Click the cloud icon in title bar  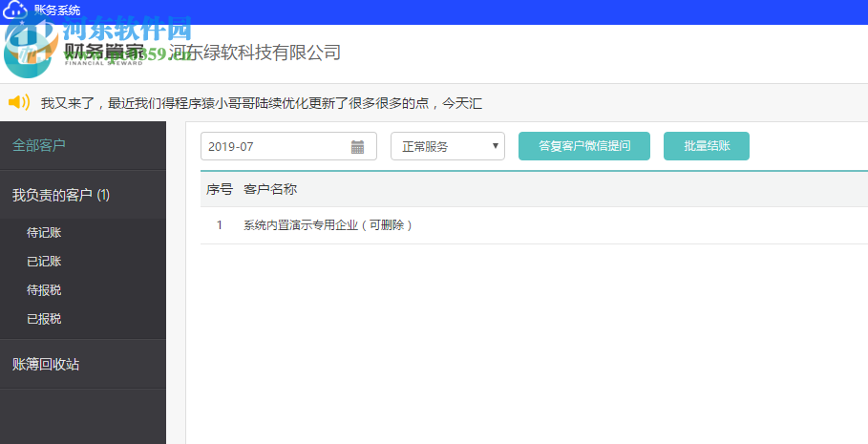(15, 9)
